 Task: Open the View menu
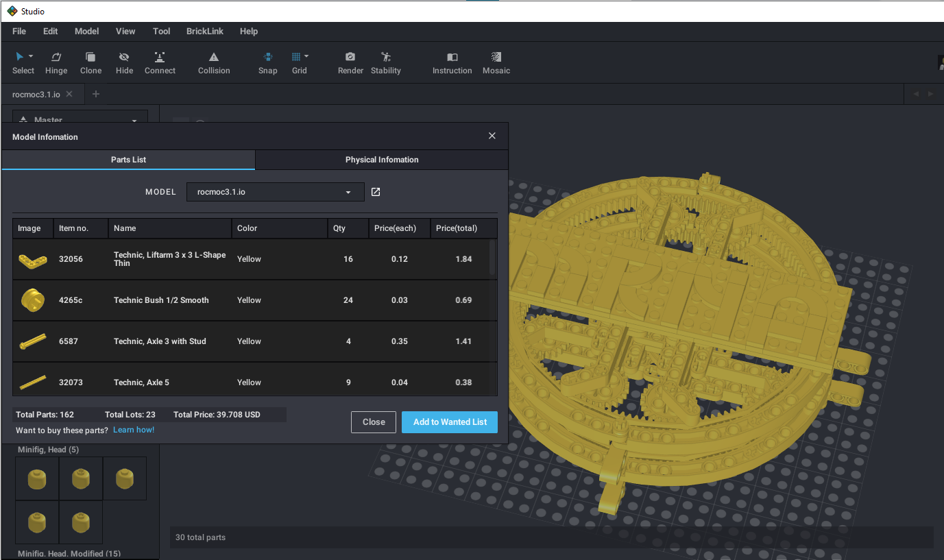click(x=125, y=31)
